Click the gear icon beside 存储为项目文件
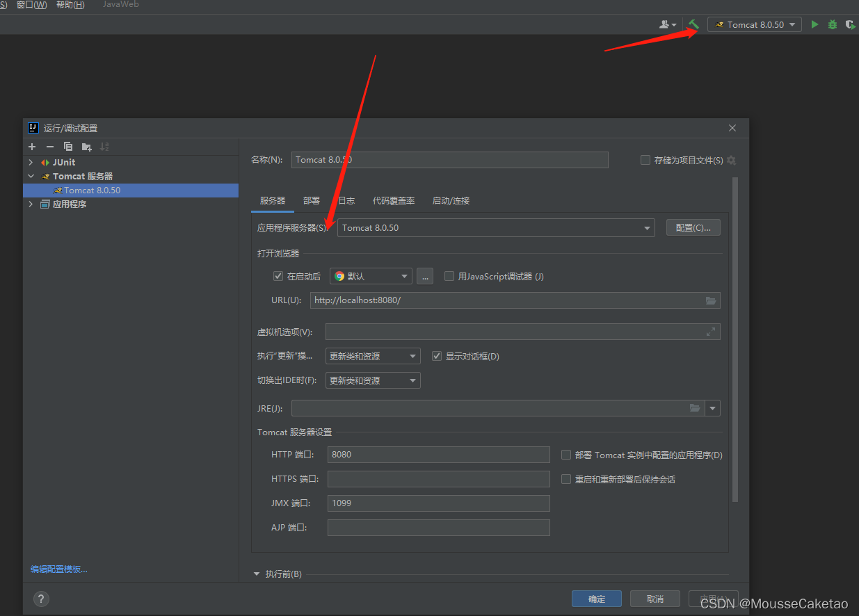 point(731,160)
